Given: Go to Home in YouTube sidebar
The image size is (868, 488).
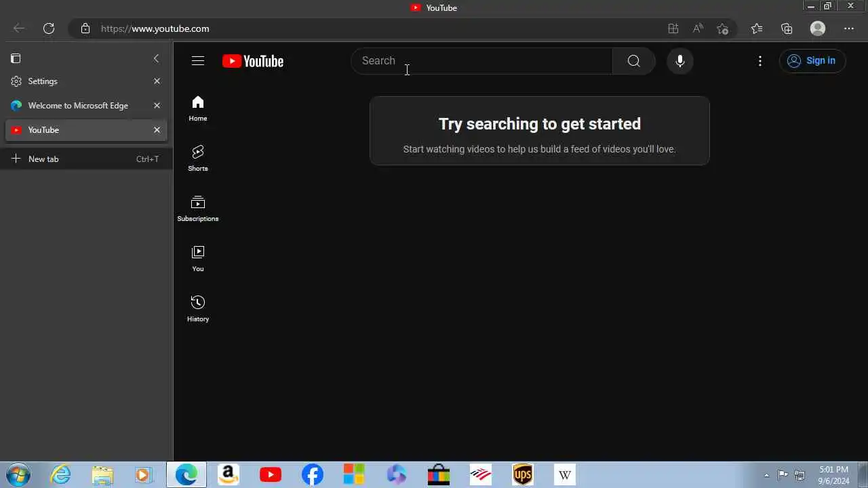Looking at the screenshot, I should pyautogui.click(x=198, y=108).
